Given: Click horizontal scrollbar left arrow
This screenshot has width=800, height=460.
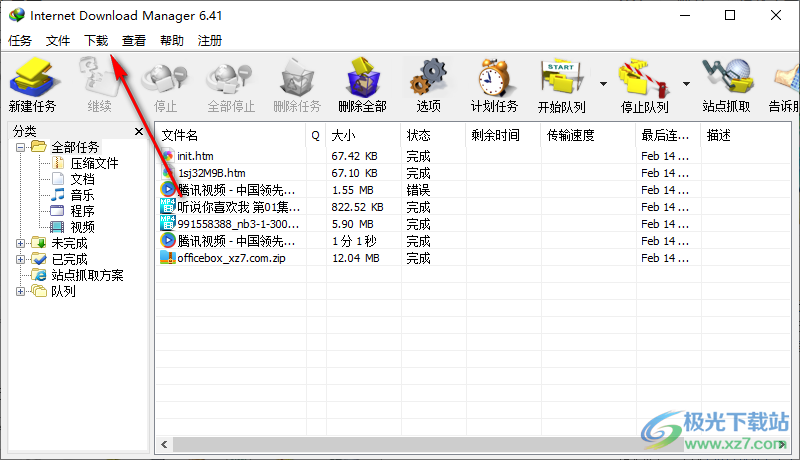Looking at the screenshot, I should pos(164,444).
